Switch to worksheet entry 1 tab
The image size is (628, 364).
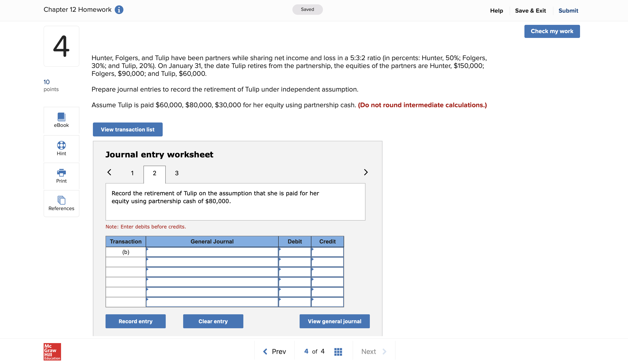pos(132,173)
